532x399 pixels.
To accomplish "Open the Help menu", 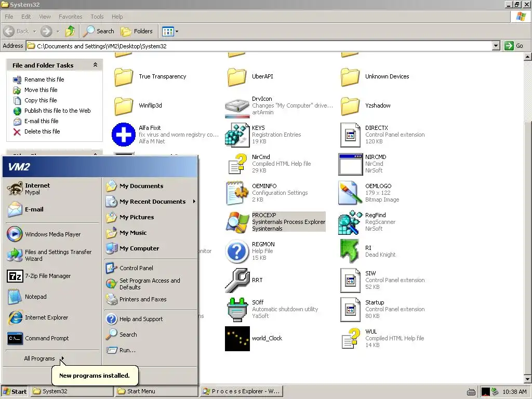I will [117, 17].
